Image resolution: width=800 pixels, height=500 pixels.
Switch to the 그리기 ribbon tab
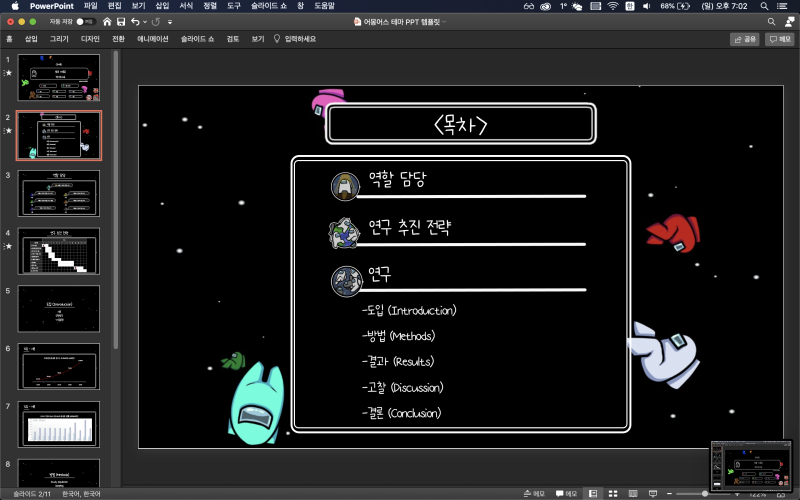point(59,39)
